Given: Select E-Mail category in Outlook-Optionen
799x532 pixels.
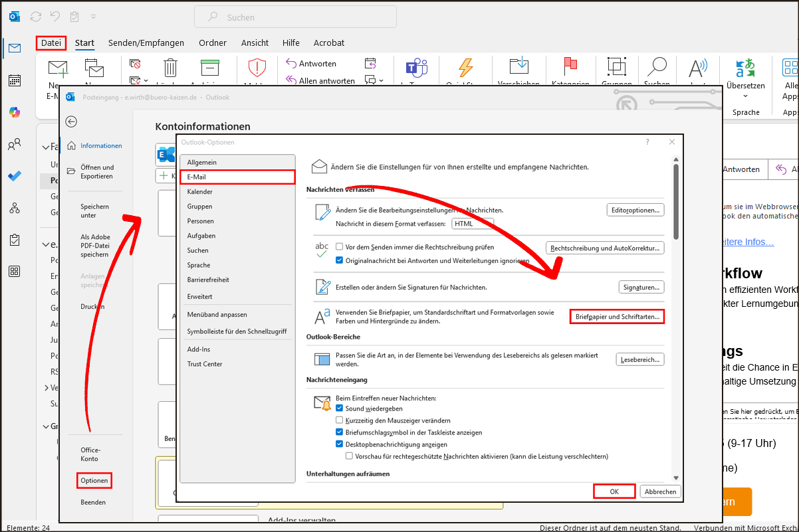Looking at the screenshot, I should click(237, 177).
